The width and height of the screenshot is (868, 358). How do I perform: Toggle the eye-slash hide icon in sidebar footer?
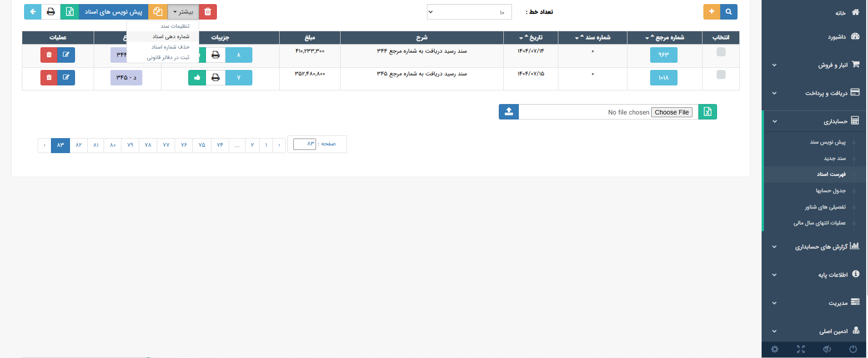827,349
